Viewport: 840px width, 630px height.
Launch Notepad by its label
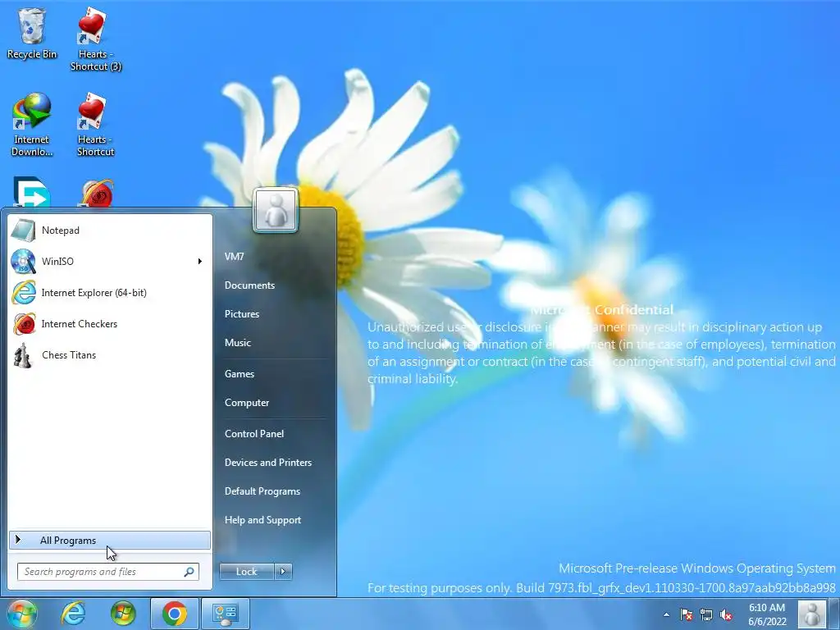coord(61,231)
